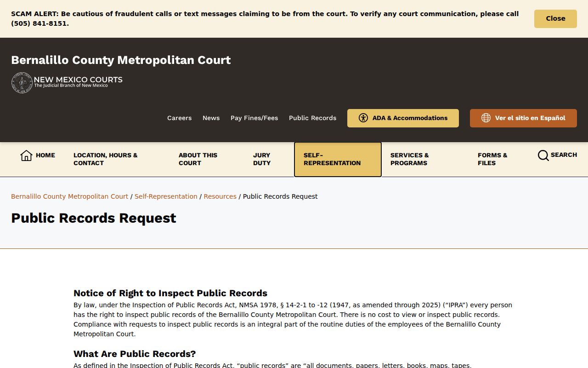
Task: Click the Notice of Right to Inspect heading
Action: tap(170, 293)
